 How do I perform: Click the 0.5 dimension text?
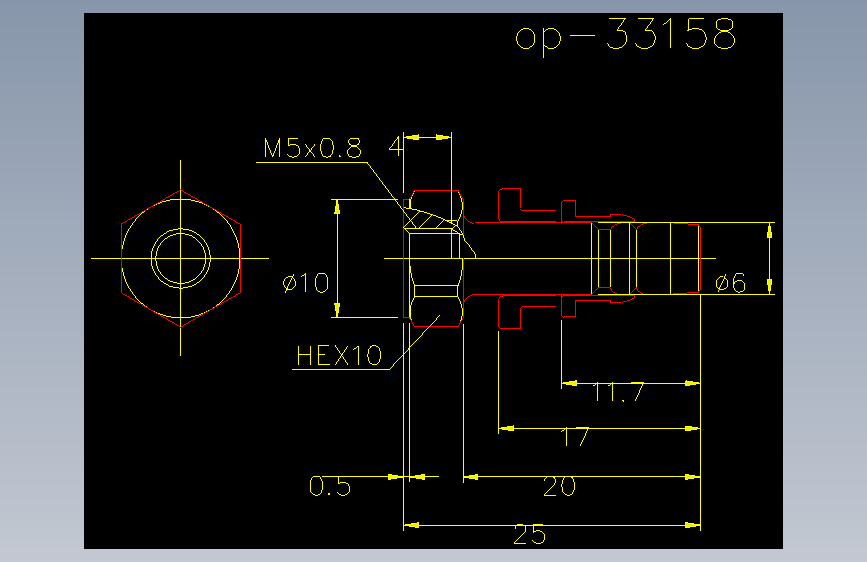[330, 486]
